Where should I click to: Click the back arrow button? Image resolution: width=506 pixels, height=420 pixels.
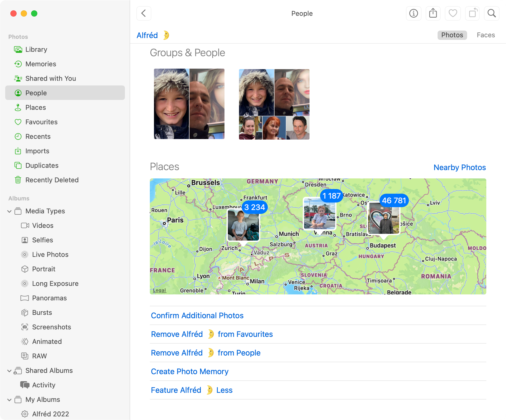coord(144,13)
